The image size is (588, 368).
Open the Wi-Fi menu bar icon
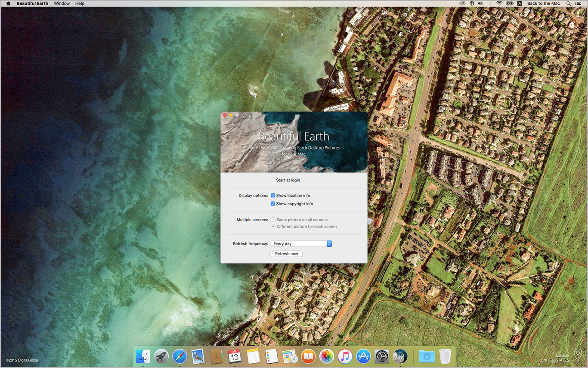point(499,3)
